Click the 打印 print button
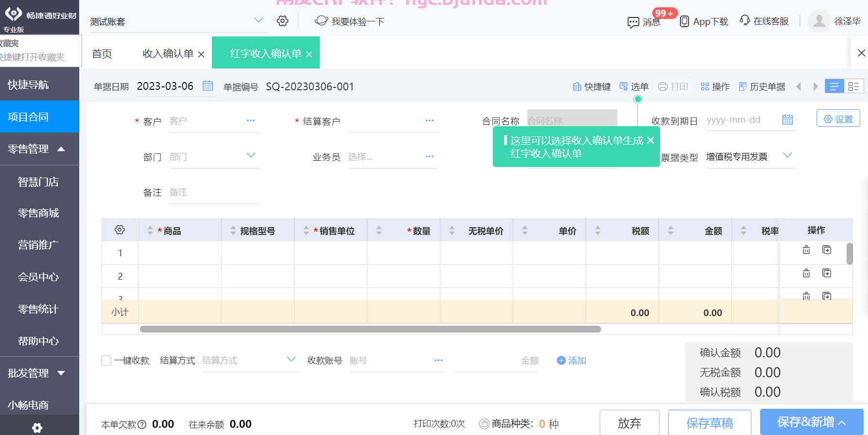The height and width of the screenshot is (435, 868). tap(673, 86)
